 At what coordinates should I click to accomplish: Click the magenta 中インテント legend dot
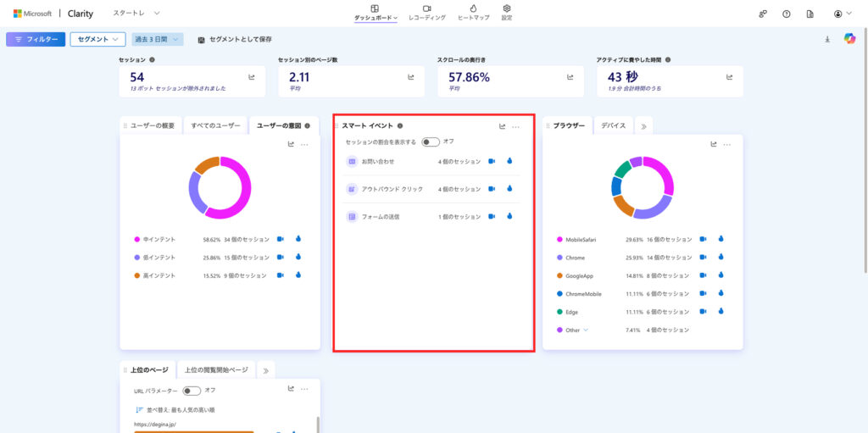[x=136, y=240]
